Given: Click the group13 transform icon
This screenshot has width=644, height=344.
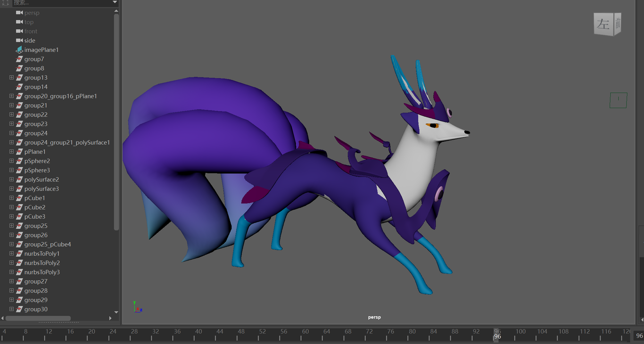Looking at the screenshot, I should tap(19, 78).
